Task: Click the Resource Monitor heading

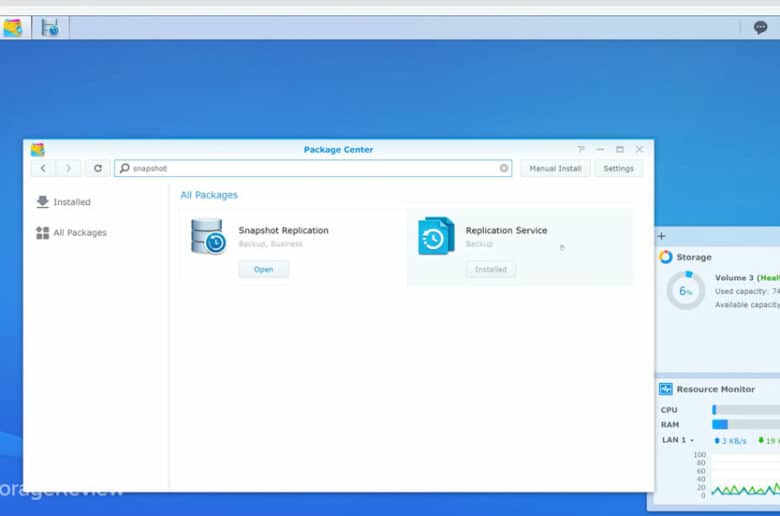Action: (x=715, y=389)
